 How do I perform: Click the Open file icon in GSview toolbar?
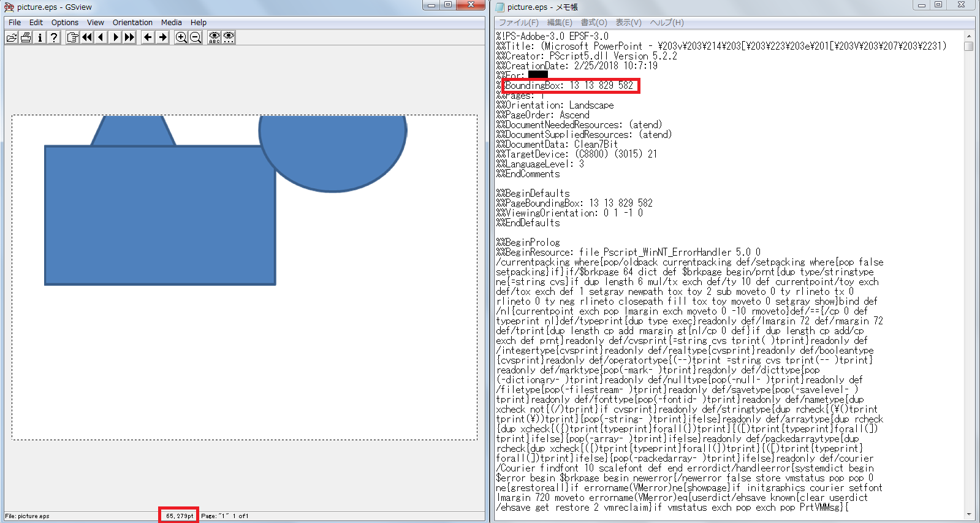click(12, 37)
